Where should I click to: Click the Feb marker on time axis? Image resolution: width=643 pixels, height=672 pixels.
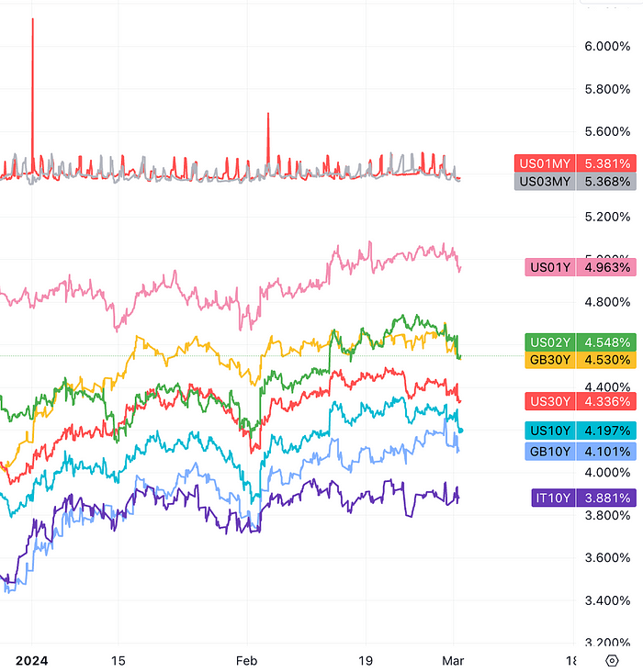(x=246, y=660)
